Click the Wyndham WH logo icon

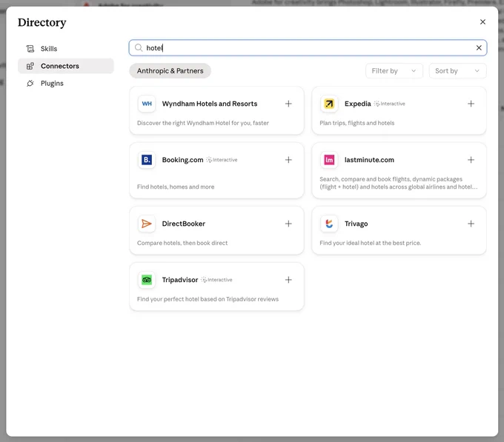[x=147, y=104]
